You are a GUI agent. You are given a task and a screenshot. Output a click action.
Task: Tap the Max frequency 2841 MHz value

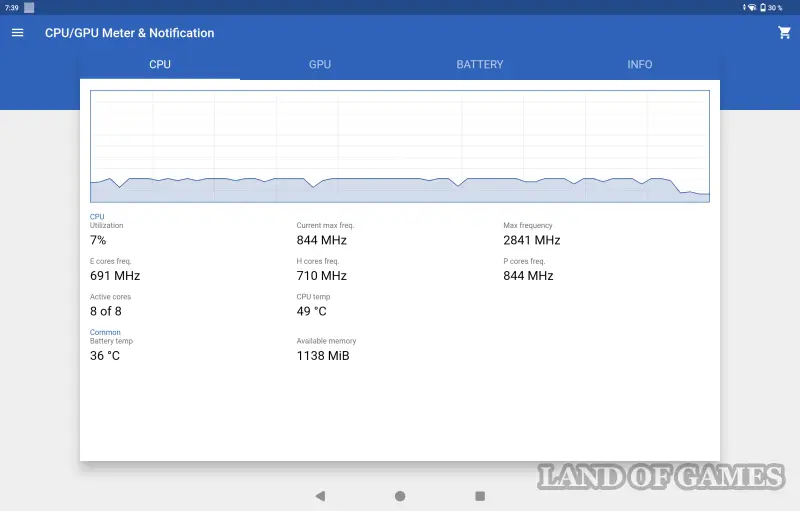[x=531, y=240]
